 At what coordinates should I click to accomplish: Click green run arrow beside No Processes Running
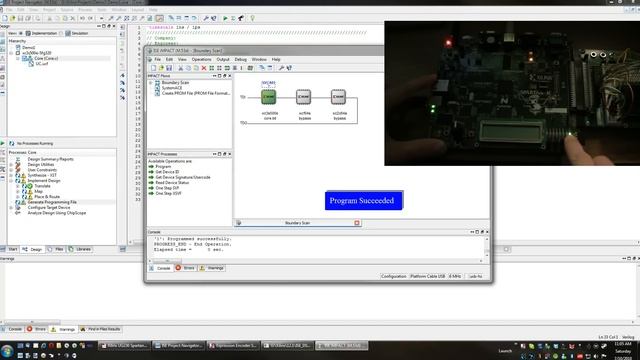3,143
